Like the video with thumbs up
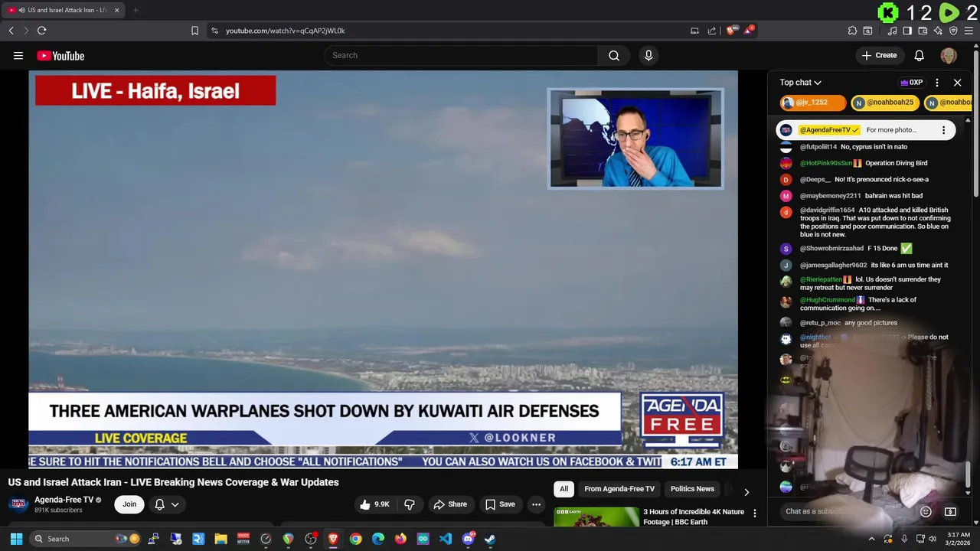The height and width of the screenshot is (551, 980). coord(375,504)
